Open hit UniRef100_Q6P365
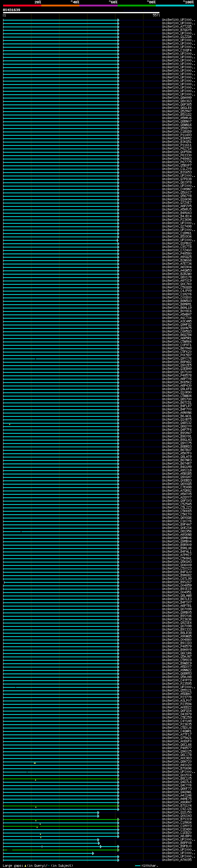The image size is (197, 868). tap(177, 104)
